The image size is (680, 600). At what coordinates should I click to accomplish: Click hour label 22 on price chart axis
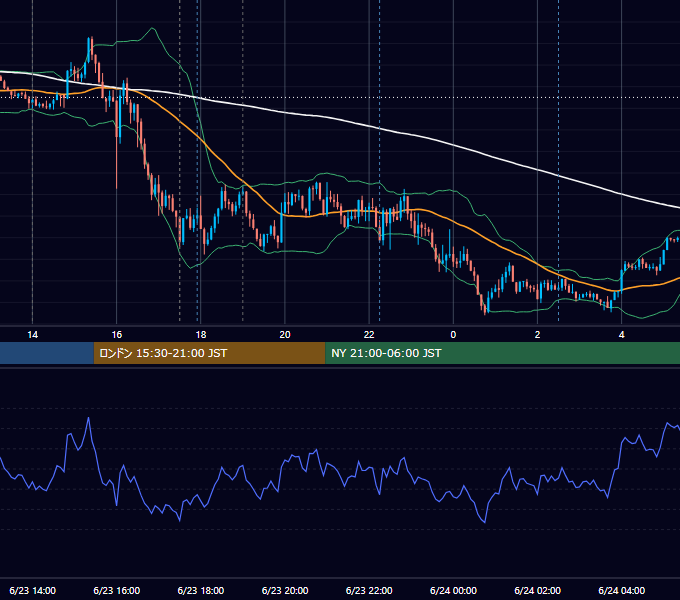(x=369, y=335)
